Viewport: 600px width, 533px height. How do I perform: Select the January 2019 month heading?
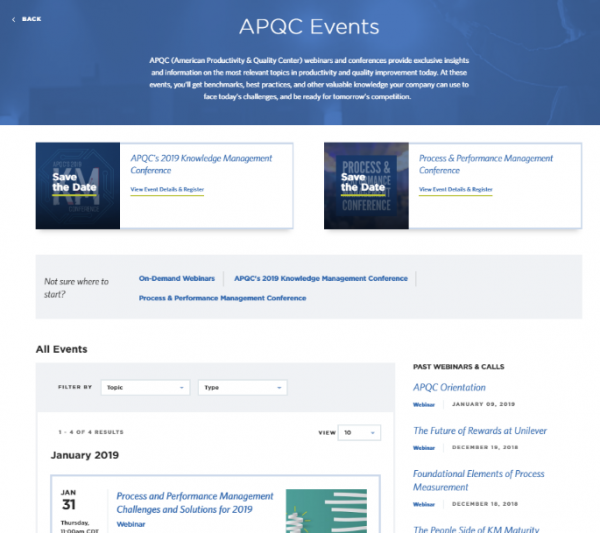[x=85, y=455]
